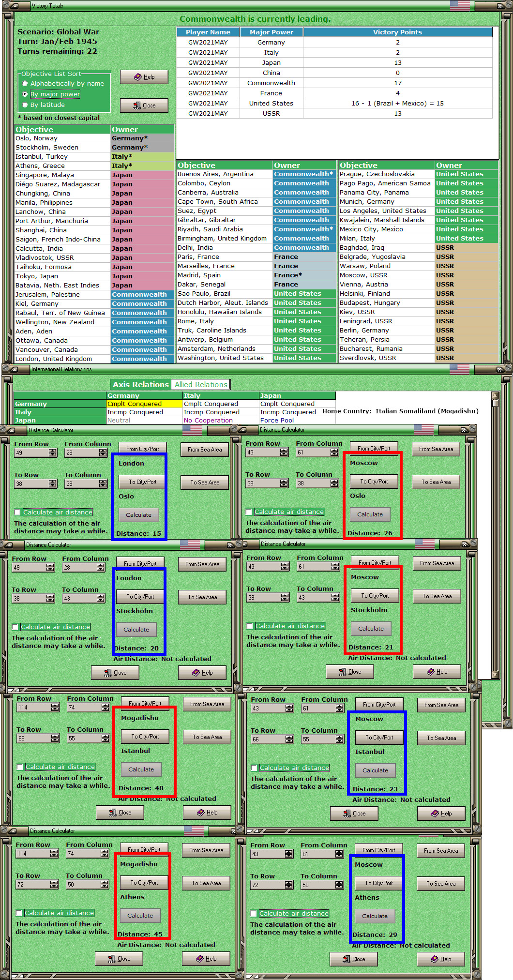Open Help in the Mogadishu-to-Athens calculator
This screenshot has height=980, width=513.
(x=206, y=959)
